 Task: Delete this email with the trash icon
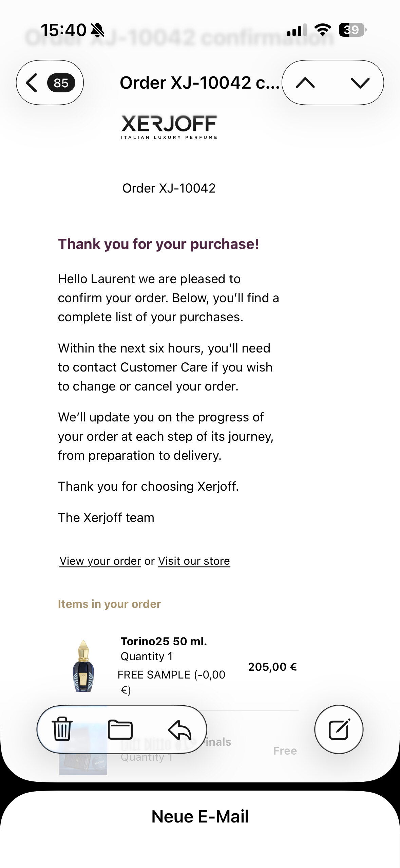point(62,728)
